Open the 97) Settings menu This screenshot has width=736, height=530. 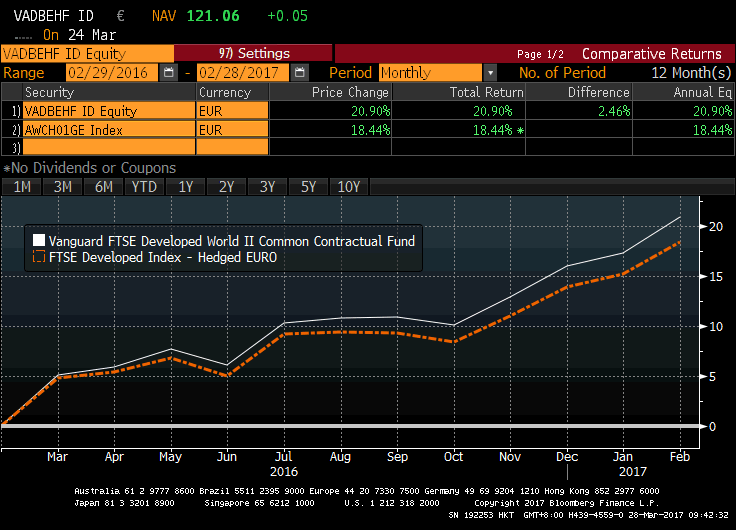click(253, 53)
